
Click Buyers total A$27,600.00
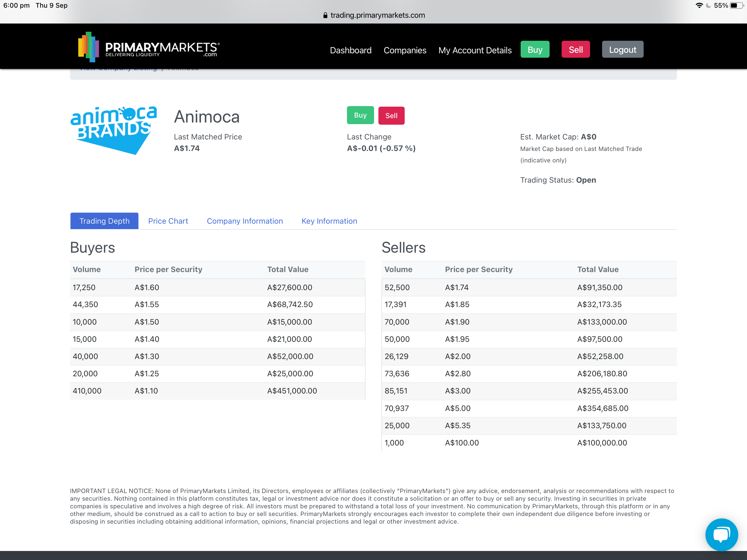pos(290,287)
